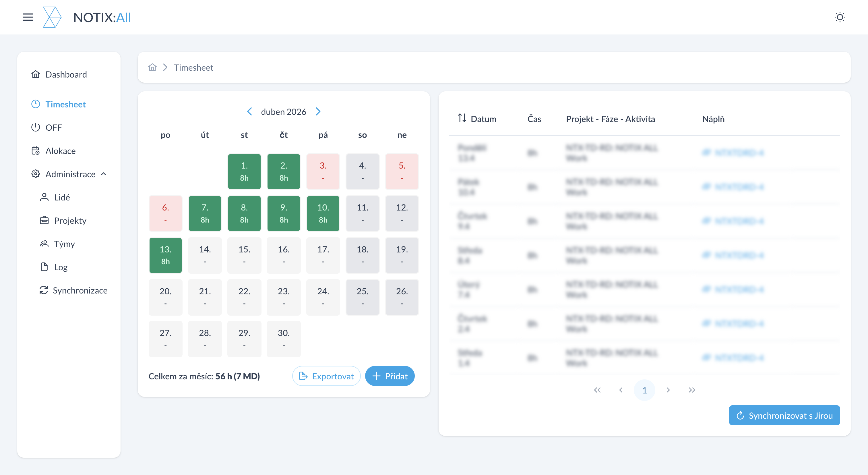868x475 pixels.
Task: Go to next month in calendar
Action: click(x=318, y=112)
